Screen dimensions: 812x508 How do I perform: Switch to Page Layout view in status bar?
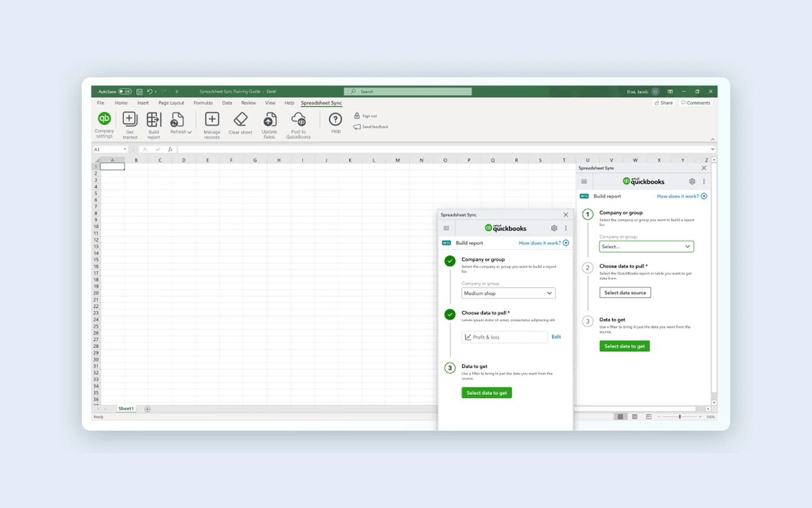[634, 417]
